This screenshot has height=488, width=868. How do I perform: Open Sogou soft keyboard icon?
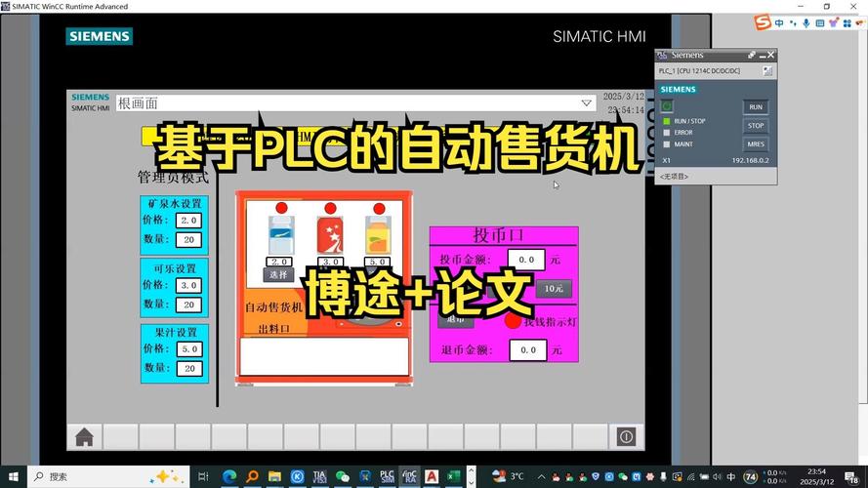820,22
